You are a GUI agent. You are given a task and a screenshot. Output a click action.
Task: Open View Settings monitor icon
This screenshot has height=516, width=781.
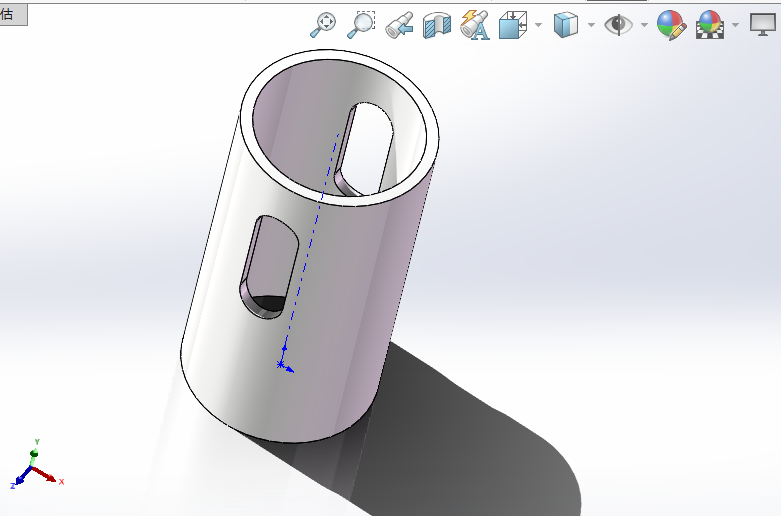tap(763, 25)
